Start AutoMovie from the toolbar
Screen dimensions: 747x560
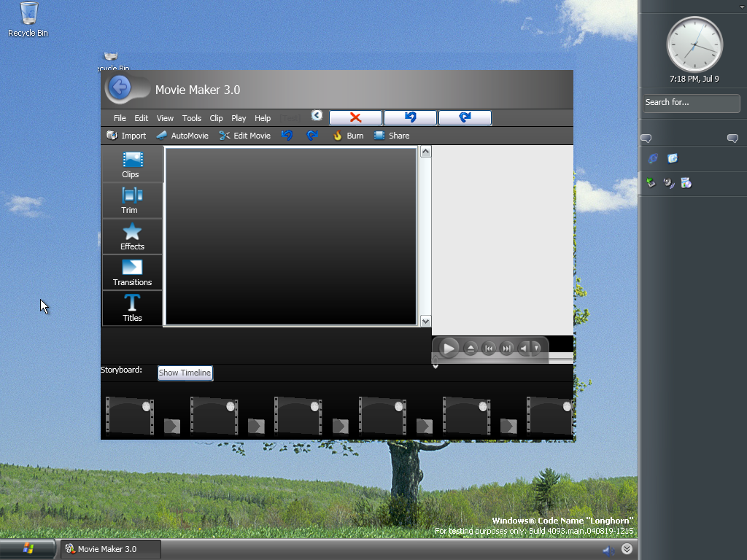[182, 136]
